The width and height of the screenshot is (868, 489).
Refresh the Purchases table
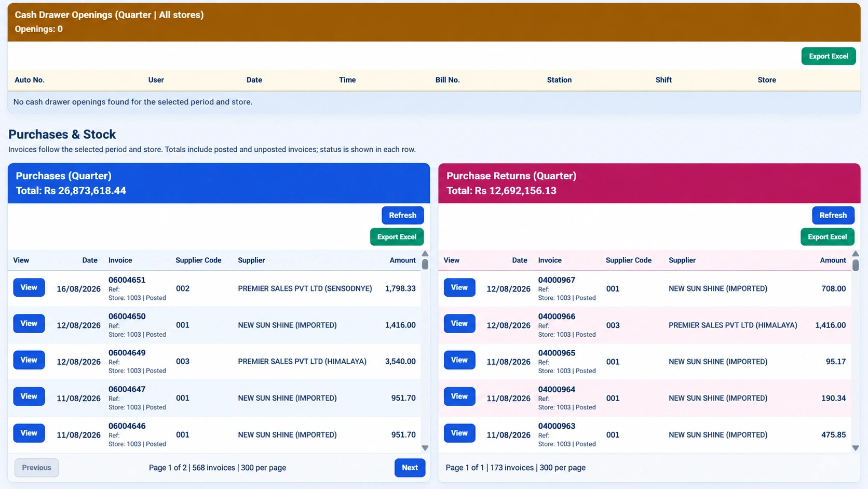tap(402, 215)
